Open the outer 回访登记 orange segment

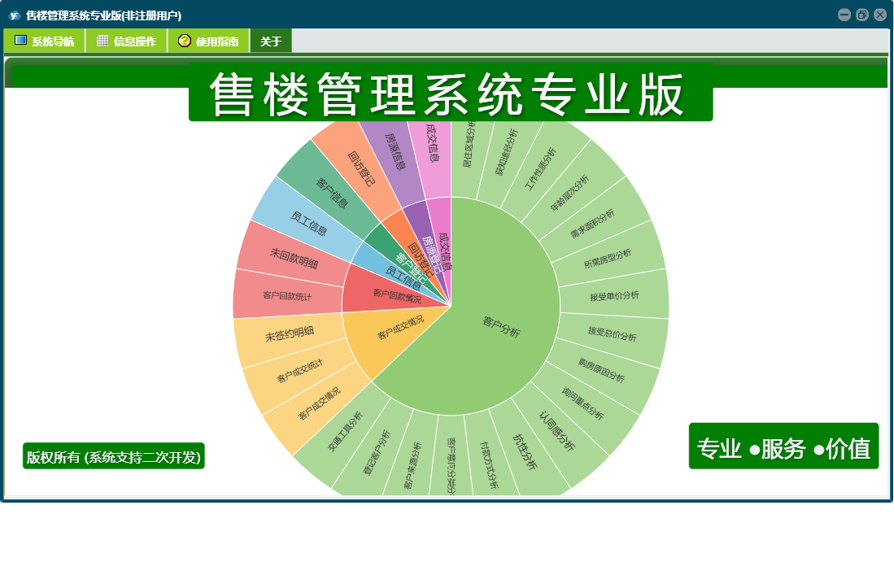pos(360,168)
